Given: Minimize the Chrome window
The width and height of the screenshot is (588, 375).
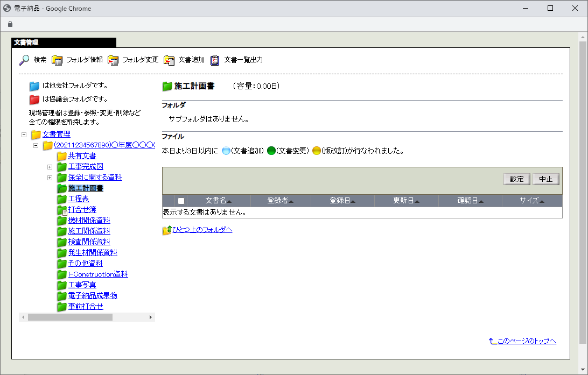Looking at the screenshot, I should (526, 8).
